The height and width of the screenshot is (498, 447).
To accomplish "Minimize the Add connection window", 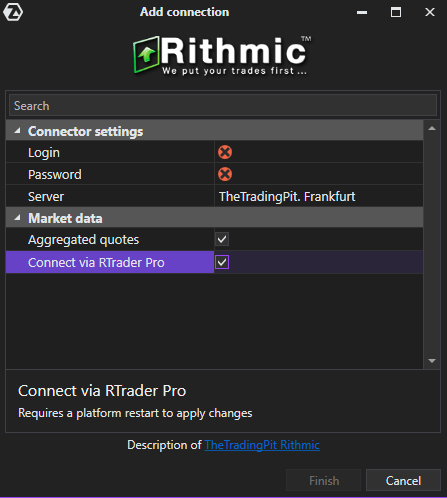I will (x=362, y=12).
